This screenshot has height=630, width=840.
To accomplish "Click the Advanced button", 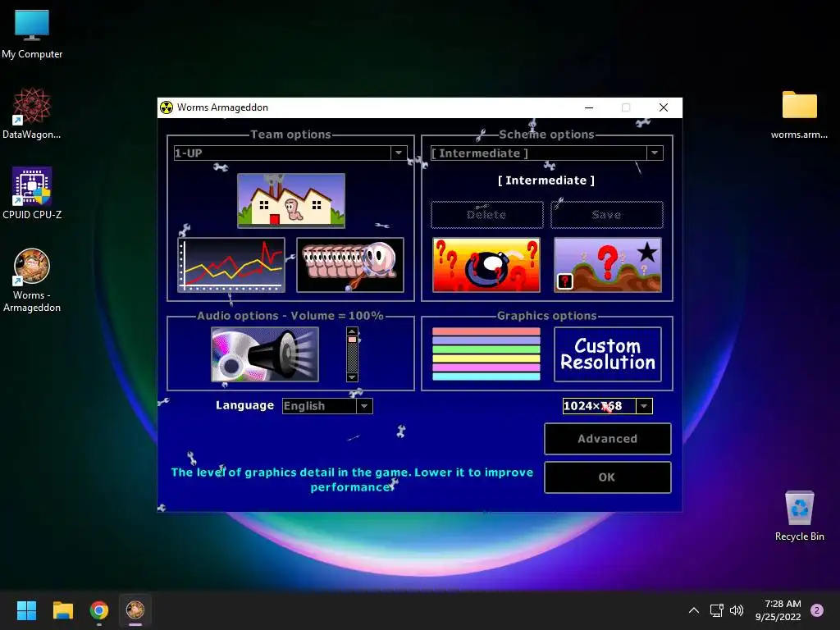I will click(x=608, y=439).
